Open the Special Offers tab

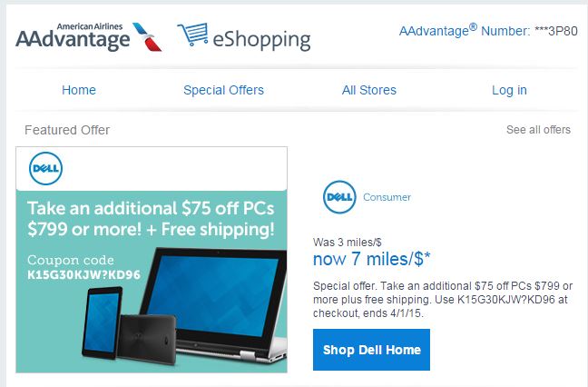[223, 90]
